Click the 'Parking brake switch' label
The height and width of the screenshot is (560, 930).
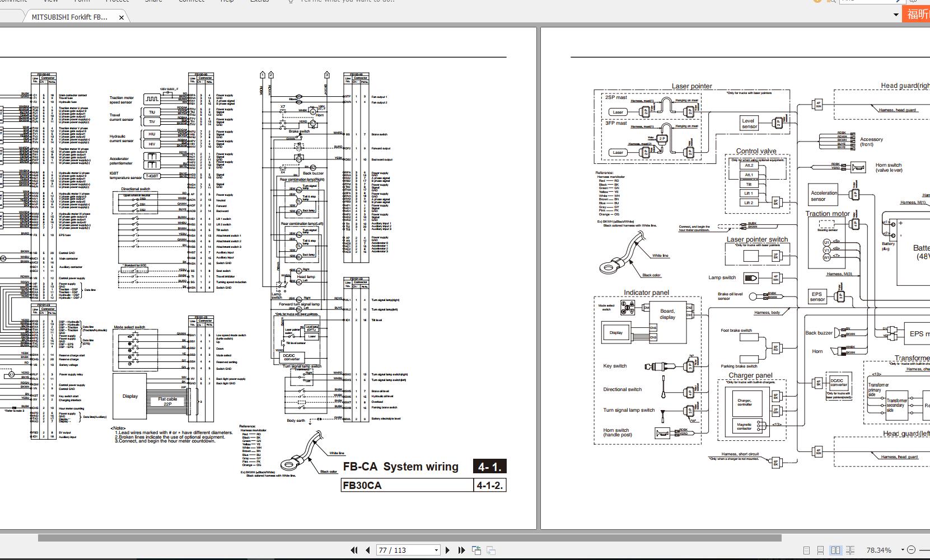pos(739,366)
